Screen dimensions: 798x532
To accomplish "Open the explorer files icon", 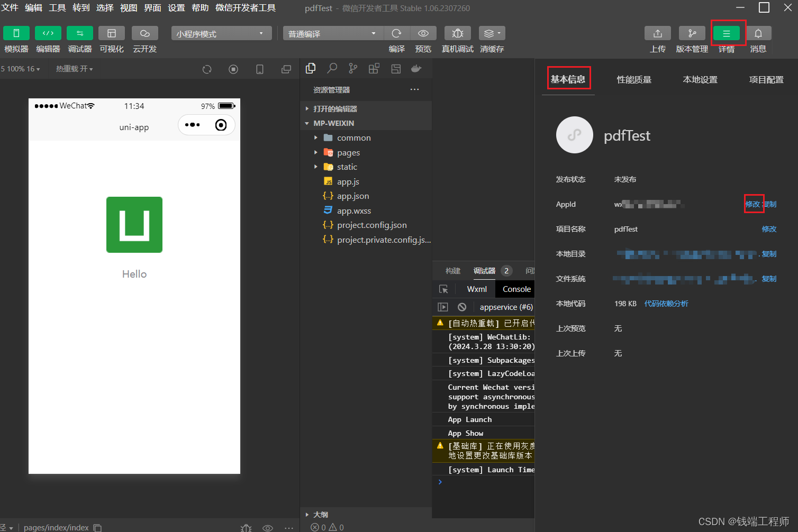I will tap(311, 68).
